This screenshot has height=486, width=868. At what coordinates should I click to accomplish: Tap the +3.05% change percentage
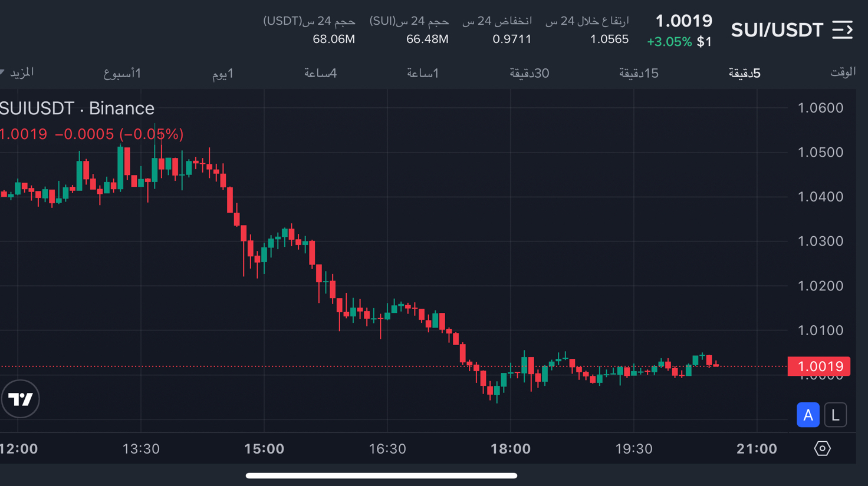click(669, 42)
